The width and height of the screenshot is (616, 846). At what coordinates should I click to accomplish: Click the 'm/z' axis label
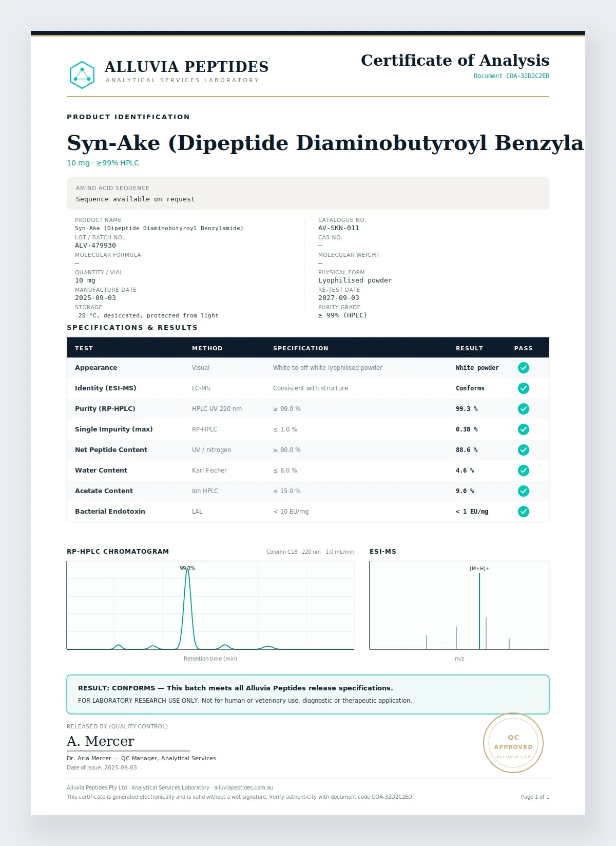[x=459, y=659]
